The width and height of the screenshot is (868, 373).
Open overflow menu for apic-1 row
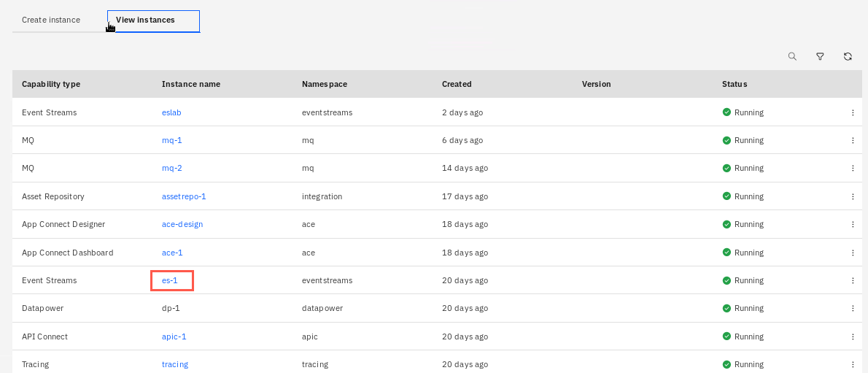pos(853,337)
